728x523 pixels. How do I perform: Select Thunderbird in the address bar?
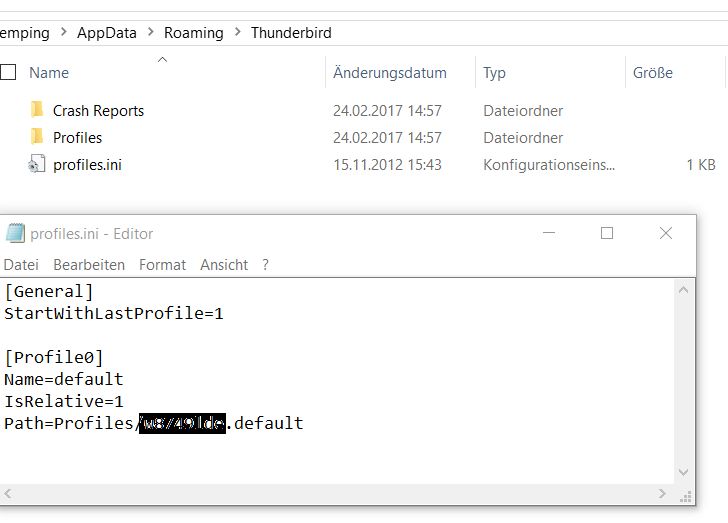[x=291, y=33]
